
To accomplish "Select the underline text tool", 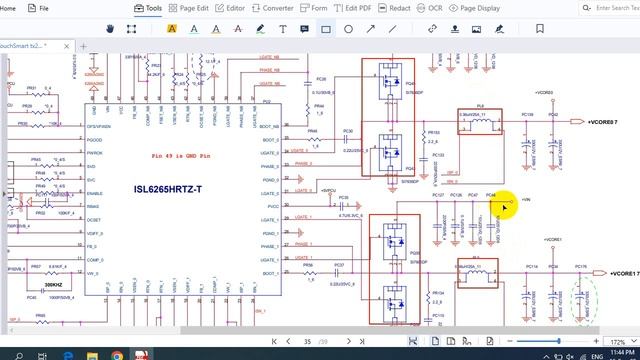I will [x=194, y=29].
